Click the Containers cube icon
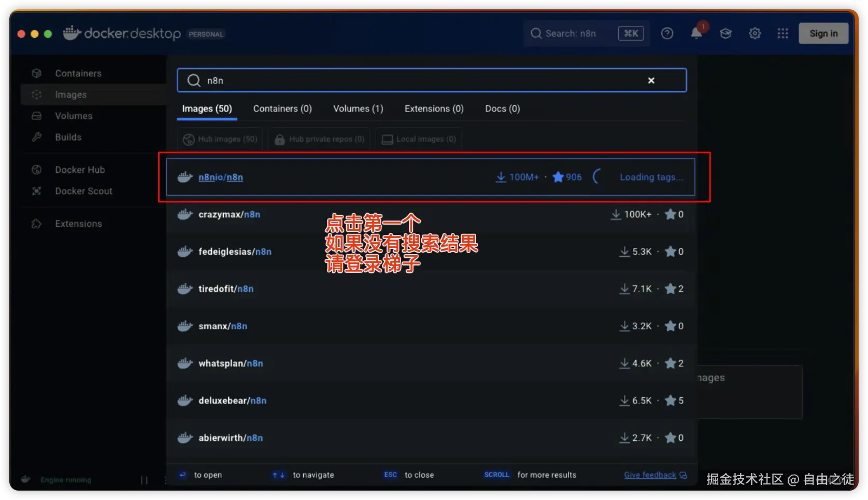Viewport: 868px width, 500px height. tap(36, 73)
